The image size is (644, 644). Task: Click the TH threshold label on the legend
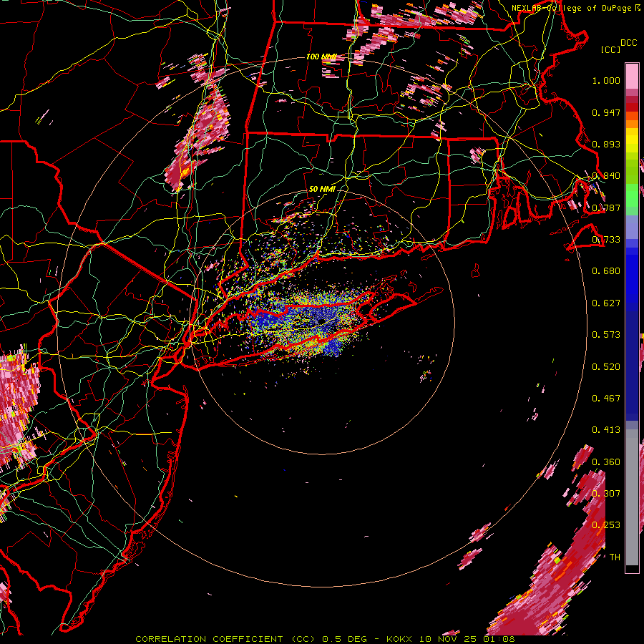pos(615,557)
